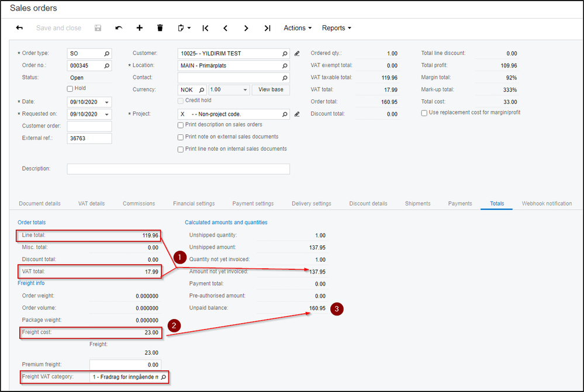Open Project lookup magnifier
The width and height of the screenshot is (584, 392).
point(285,115)
